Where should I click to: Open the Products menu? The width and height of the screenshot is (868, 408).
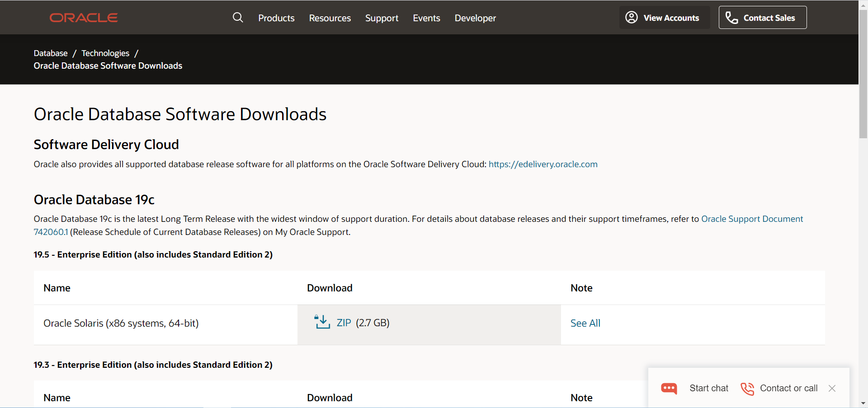tap(276, 18)
